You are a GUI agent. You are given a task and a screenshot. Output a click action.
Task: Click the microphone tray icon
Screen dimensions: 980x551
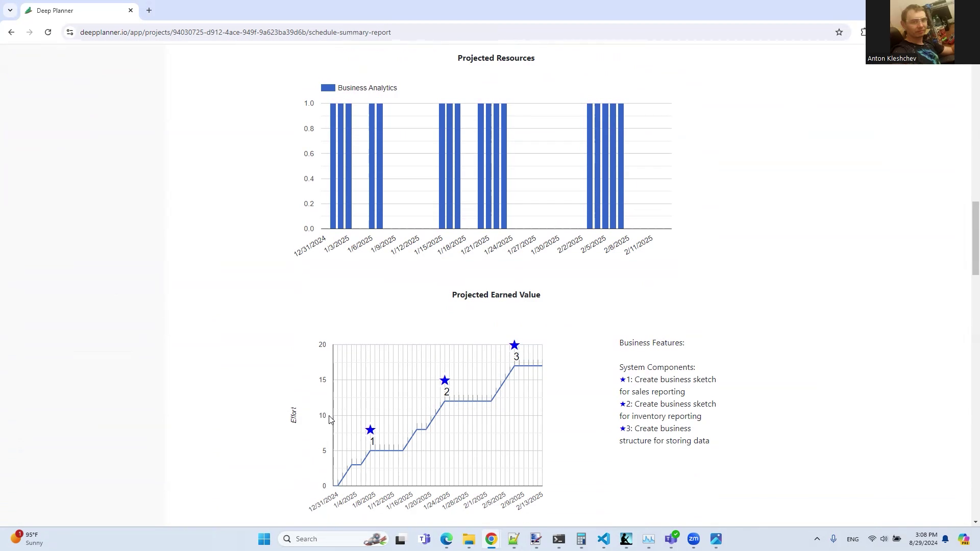coord(833,539)
